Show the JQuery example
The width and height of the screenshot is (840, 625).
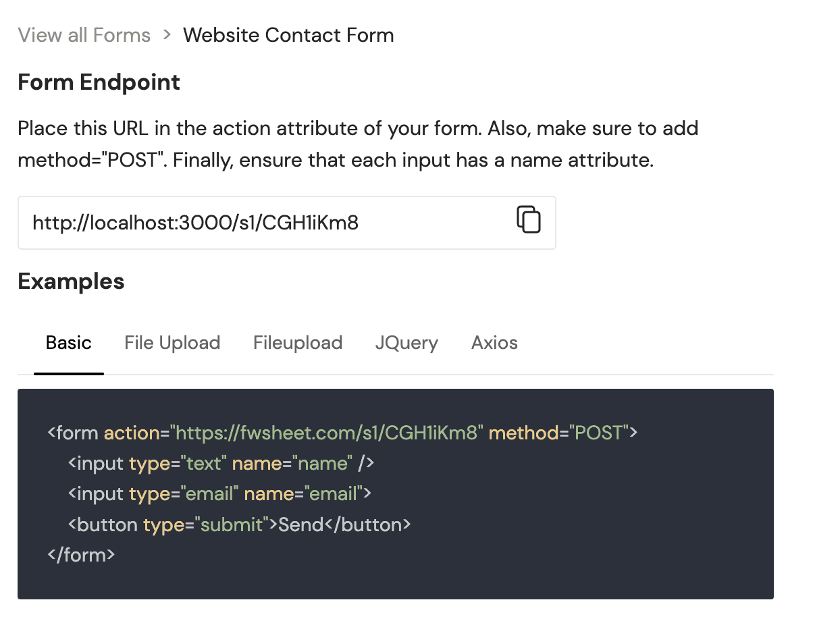[x=406, y=343]
